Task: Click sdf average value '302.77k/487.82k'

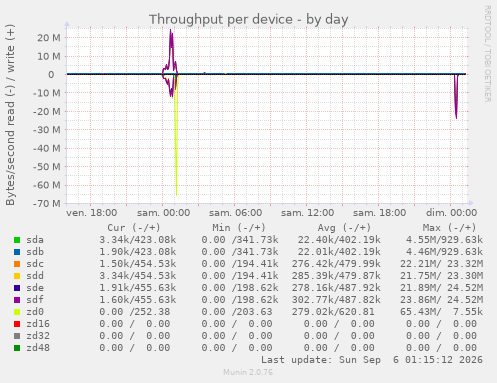Action: pyautogui.click(x=336, y=300)
